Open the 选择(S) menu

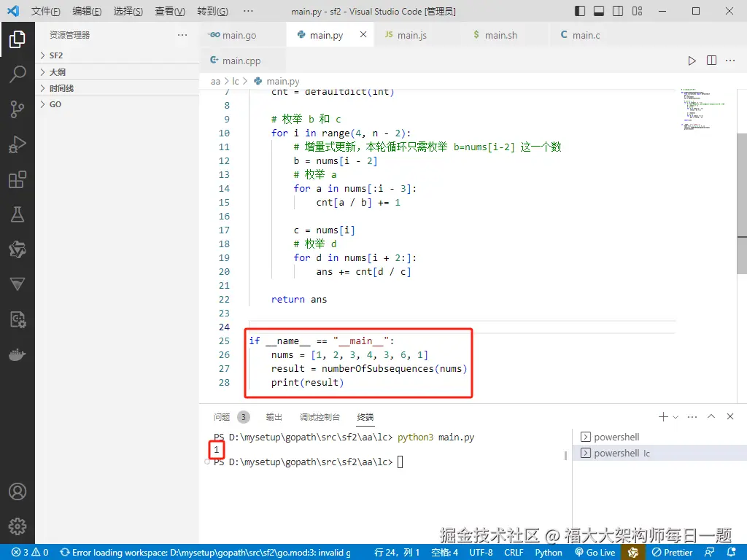pyautogui.click(x=128, y=11)
